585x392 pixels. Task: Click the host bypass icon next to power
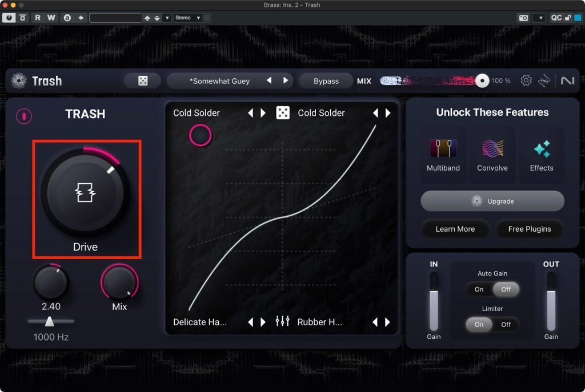tap(23, 18)
